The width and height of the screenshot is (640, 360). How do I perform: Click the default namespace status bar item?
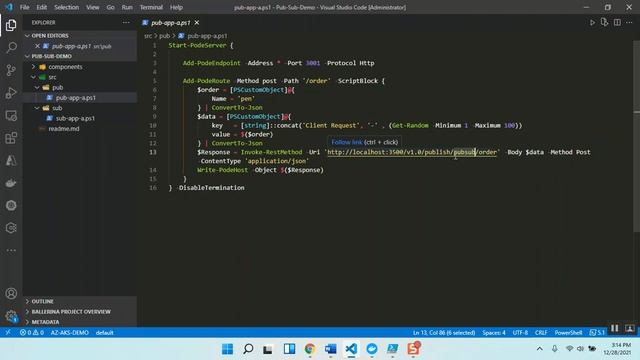tap(104, 333)
